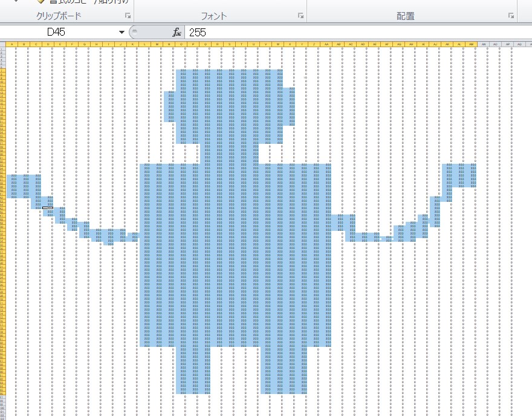Select column T header
Image resolution: width=532 pixels, height=420 pixels.
click(242, 44)
